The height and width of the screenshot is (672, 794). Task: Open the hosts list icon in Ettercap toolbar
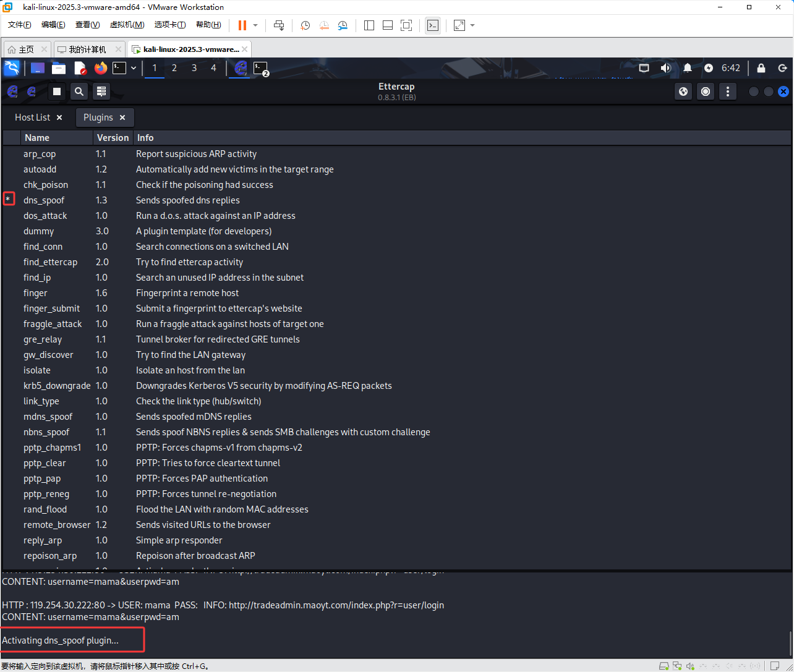[102, 91]
